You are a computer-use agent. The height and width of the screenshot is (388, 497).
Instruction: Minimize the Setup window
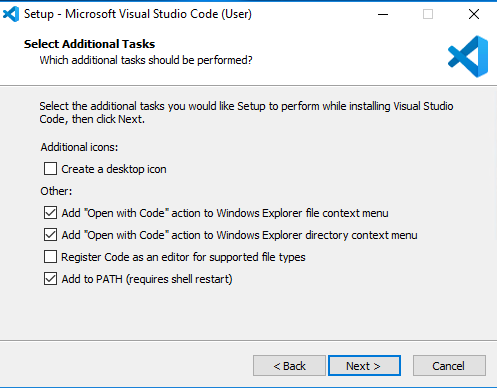(x=383, y=14)
